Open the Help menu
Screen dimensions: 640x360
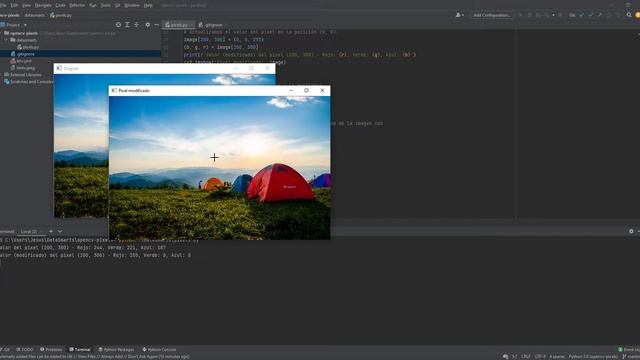point(148,5)
